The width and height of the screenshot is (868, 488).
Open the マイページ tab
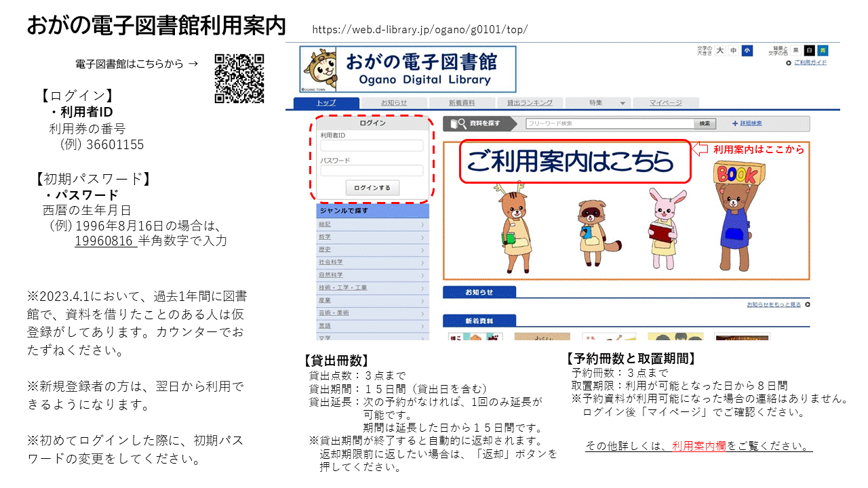(x=665, y=103)
